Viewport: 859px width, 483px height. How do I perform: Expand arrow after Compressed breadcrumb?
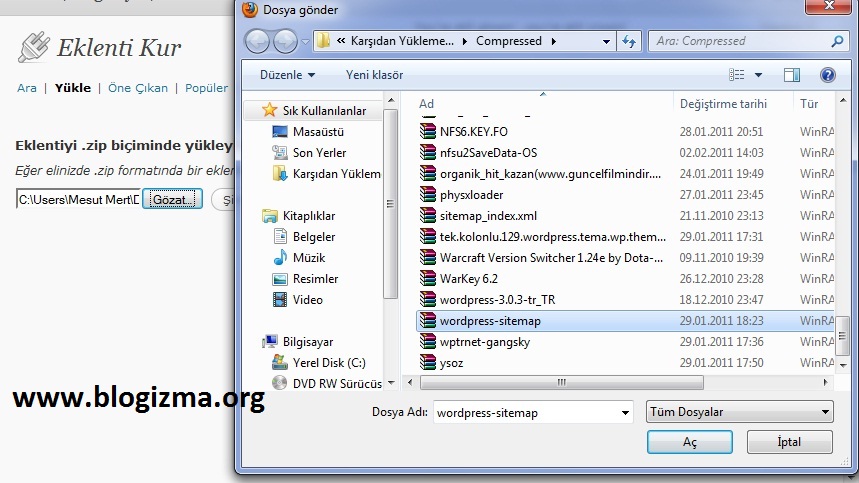[553, 42]
